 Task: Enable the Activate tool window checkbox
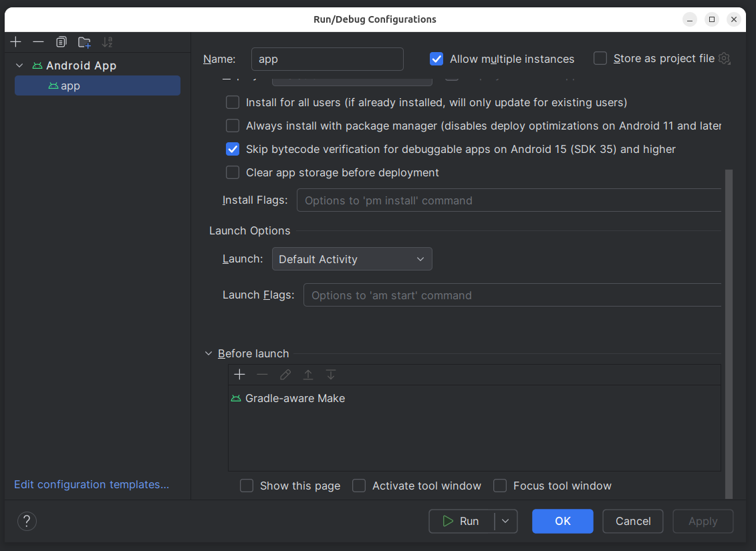click(359, 486)
